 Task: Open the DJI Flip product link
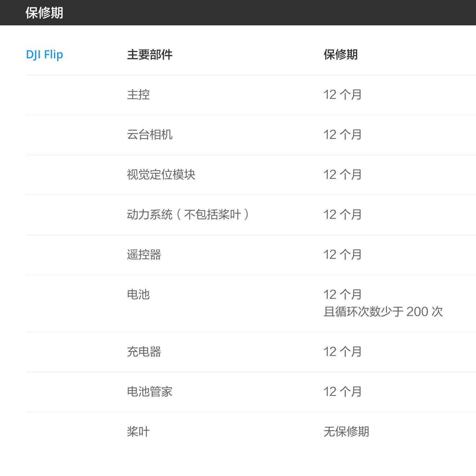point(44,55)
